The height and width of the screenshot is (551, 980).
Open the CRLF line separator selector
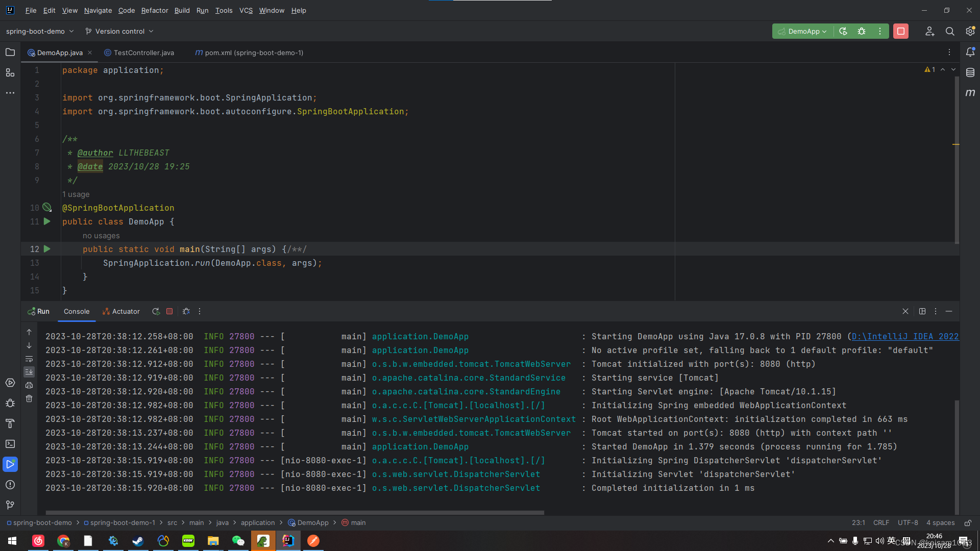point(881,523)
